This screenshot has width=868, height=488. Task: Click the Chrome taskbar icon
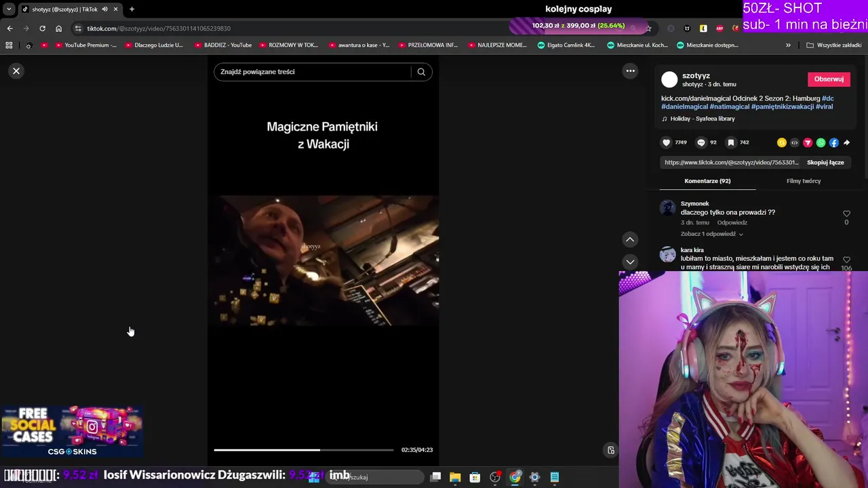coord(515,477)
